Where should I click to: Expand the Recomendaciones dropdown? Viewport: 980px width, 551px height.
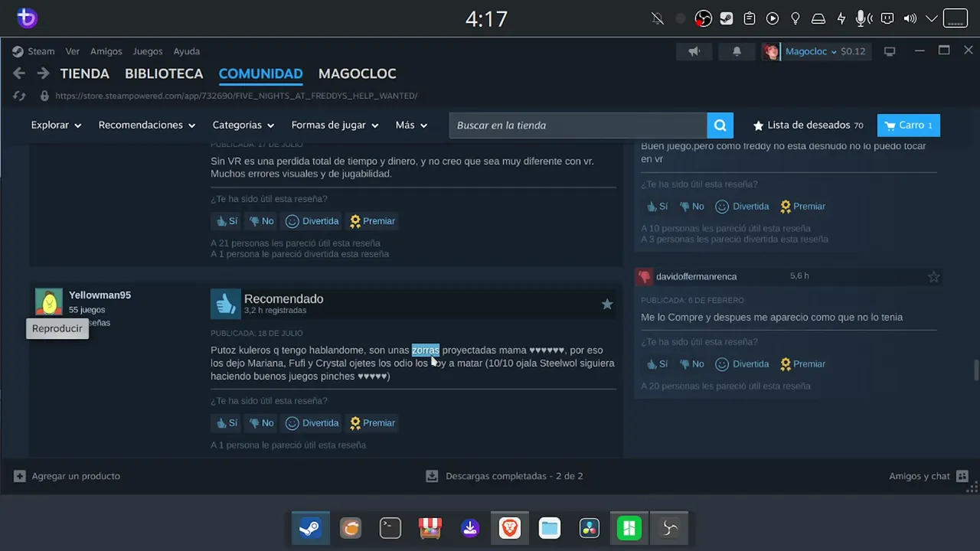coord(147,126)
